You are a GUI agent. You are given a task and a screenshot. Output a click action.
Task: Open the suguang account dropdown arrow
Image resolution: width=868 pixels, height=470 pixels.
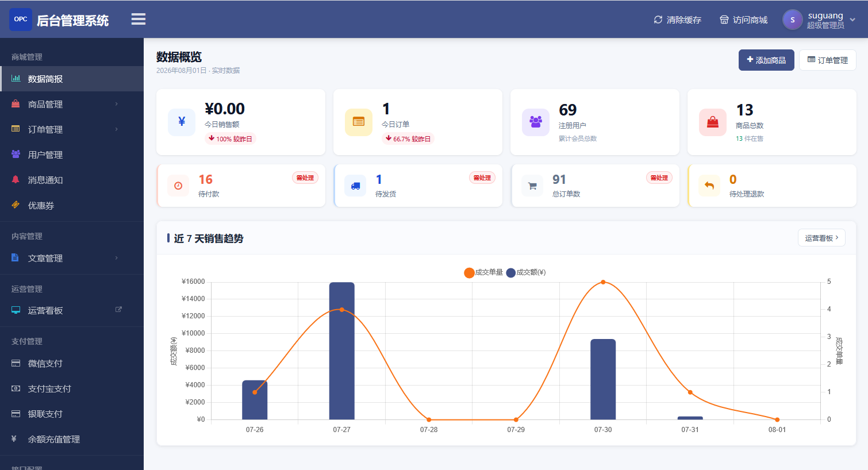click(852, 20)
